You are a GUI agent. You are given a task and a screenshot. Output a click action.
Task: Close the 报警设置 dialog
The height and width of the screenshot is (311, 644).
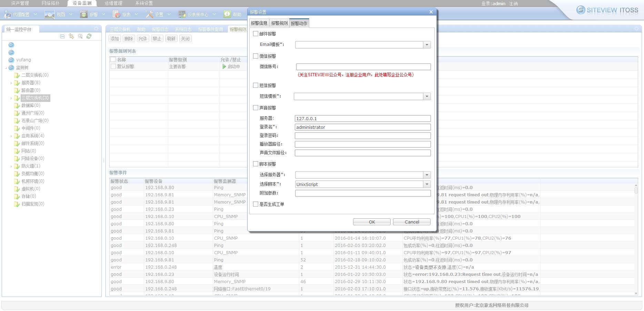pyautogui.click(x=431, y=12)
